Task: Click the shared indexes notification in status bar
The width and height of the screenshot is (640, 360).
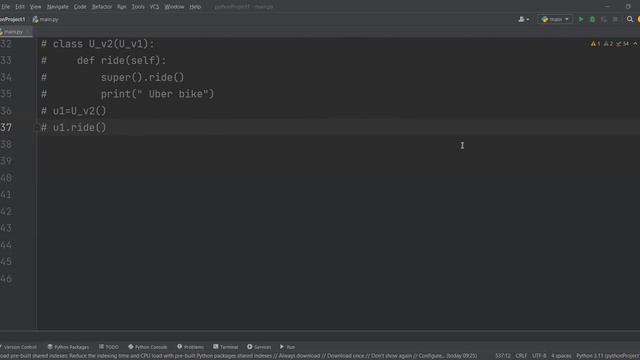Action: tap(239, 356)
